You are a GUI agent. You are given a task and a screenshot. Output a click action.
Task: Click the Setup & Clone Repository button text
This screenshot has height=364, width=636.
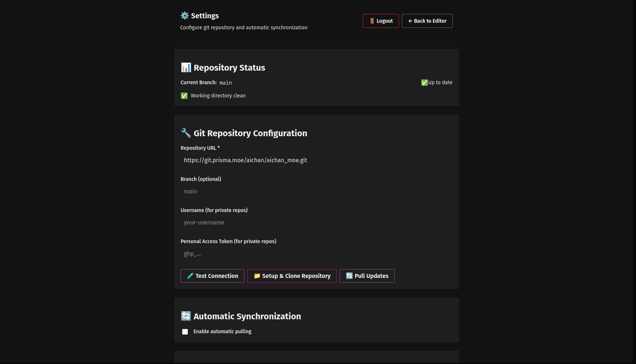(296, 276)
